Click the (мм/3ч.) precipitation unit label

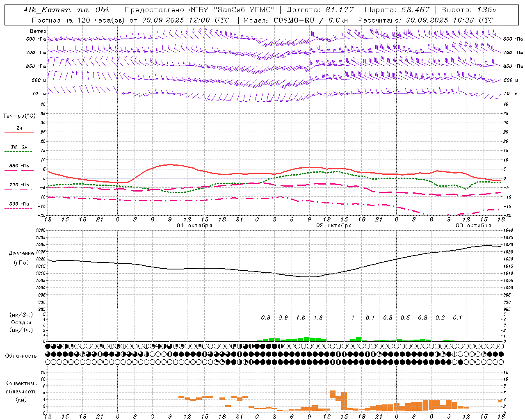[x=21, y=315]
